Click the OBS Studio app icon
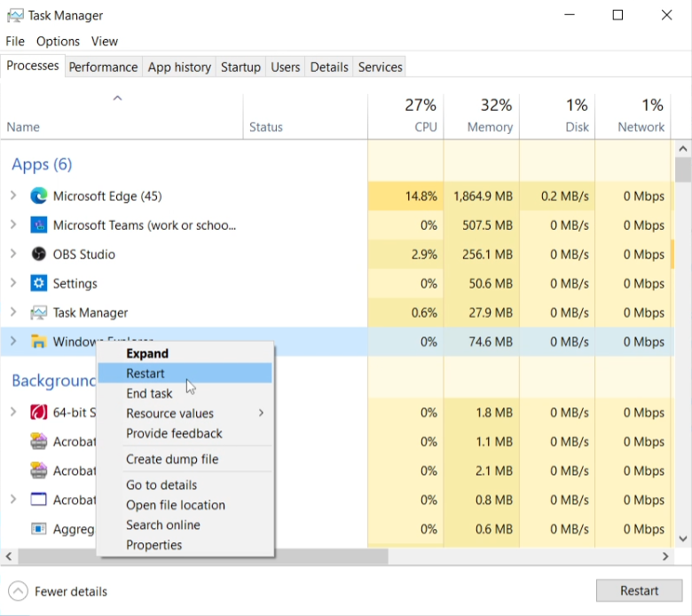 [38, 254]
